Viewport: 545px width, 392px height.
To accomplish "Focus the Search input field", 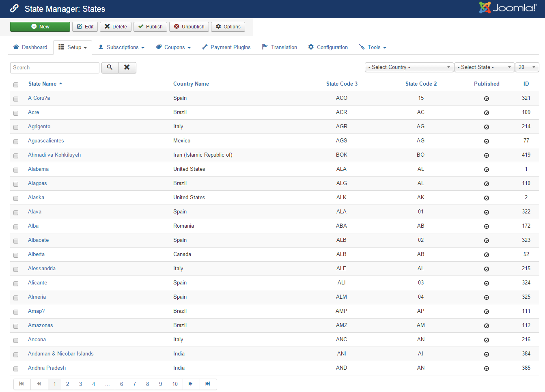I will (x=55, y=68).
